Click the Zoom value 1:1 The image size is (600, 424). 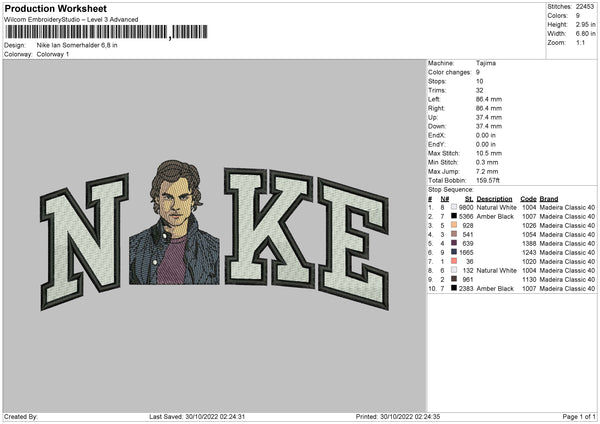pyautogui.click(x=580, y=42)
